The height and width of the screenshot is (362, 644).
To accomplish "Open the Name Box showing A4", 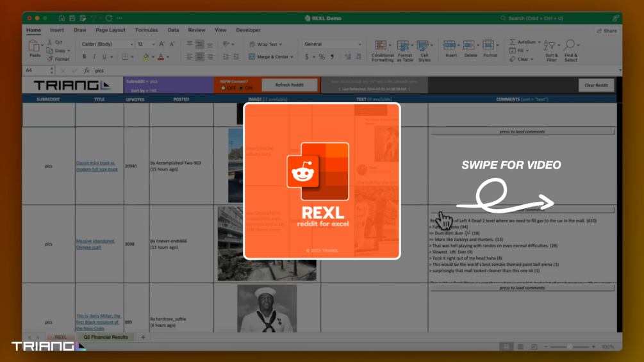I will point(40,70).
